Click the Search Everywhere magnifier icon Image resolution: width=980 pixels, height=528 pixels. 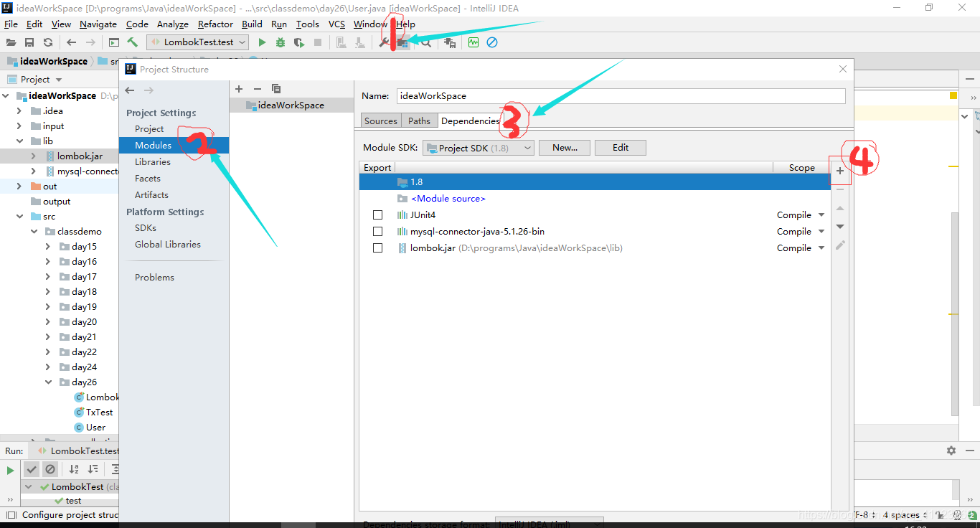tap(426, 42)
